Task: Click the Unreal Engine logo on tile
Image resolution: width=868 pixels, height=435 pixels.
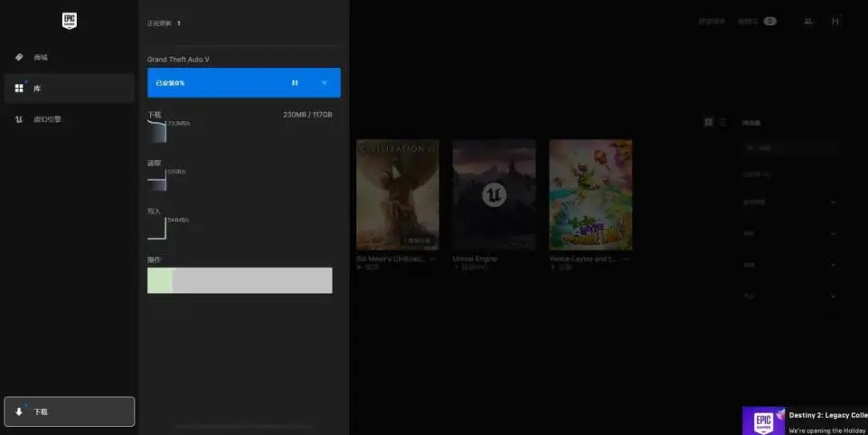Action: coord(494,194)
